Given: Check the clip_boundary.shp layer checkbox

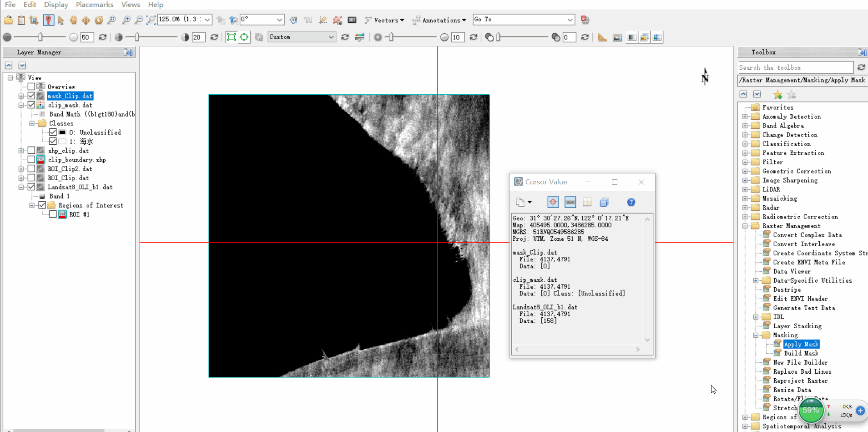Looking at the screenshot, I should (31, 160).
